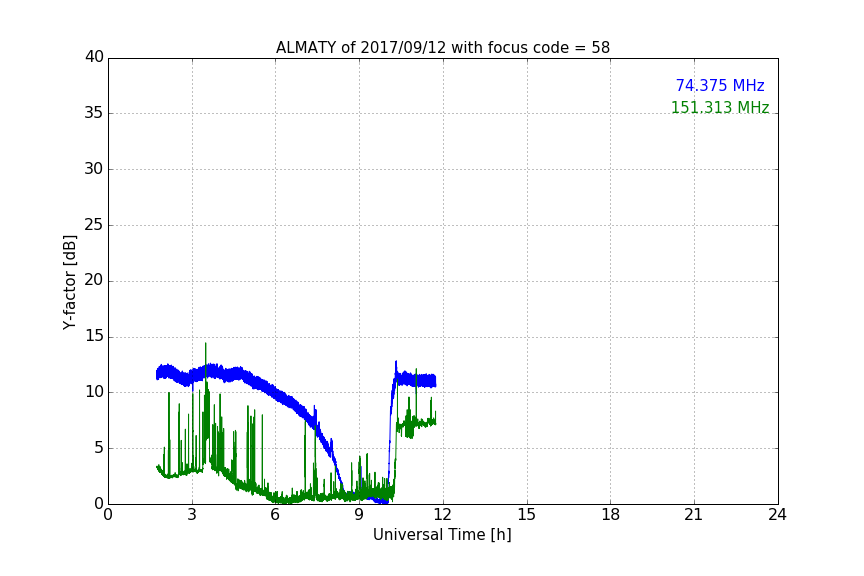864x576 pixels.
Task: Click the x-axis tick label '21'
Action: (694, 515)
